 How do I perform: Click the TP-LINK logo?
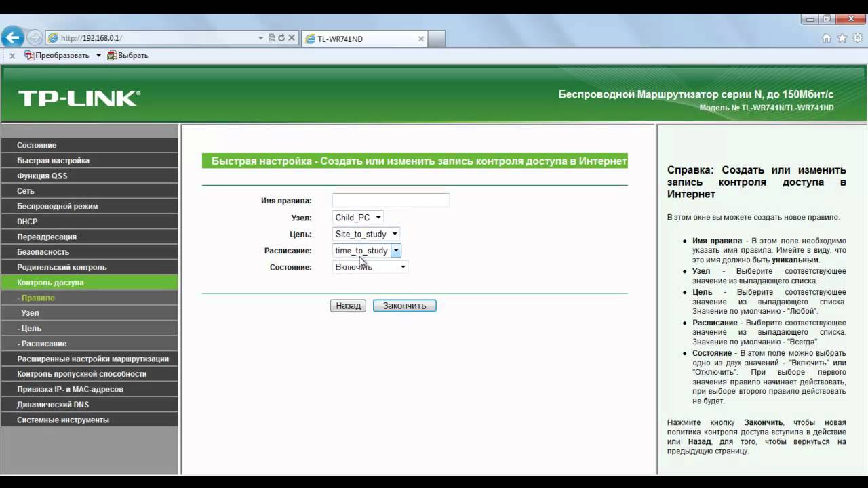(x=79, y=99)
